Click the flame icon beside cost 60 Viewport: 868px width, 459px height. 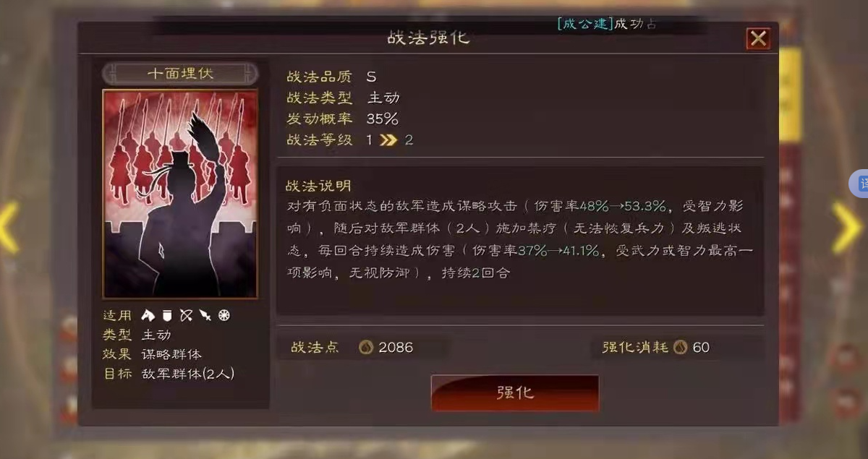680,348
